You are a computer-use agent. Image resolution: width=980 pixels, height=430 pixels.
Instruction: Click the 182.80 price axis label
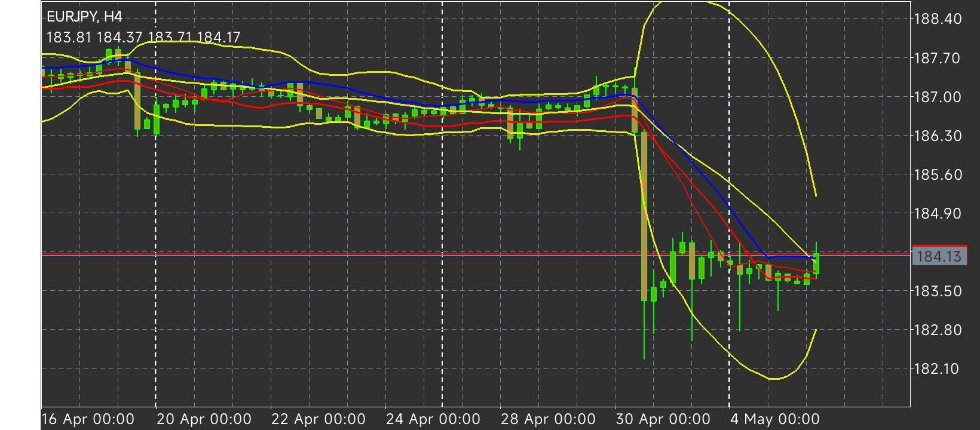pos(938,330)
